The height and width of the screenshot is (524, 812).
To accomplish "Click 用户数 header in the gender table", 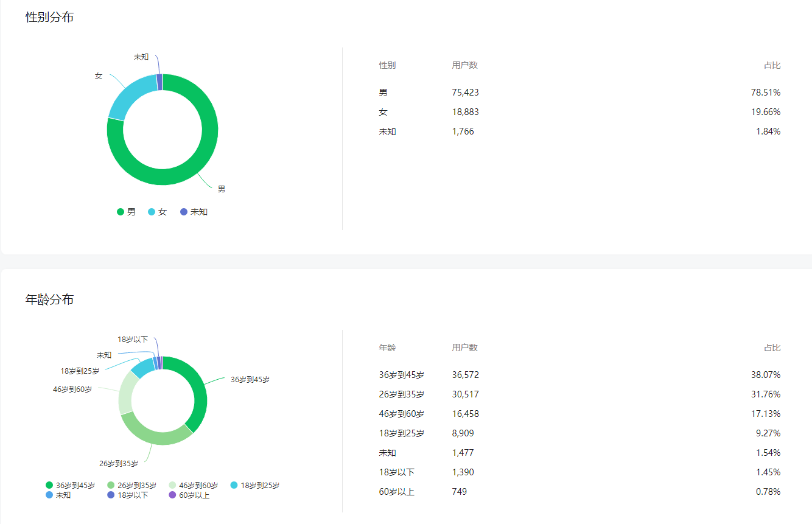I will point(465,65).
